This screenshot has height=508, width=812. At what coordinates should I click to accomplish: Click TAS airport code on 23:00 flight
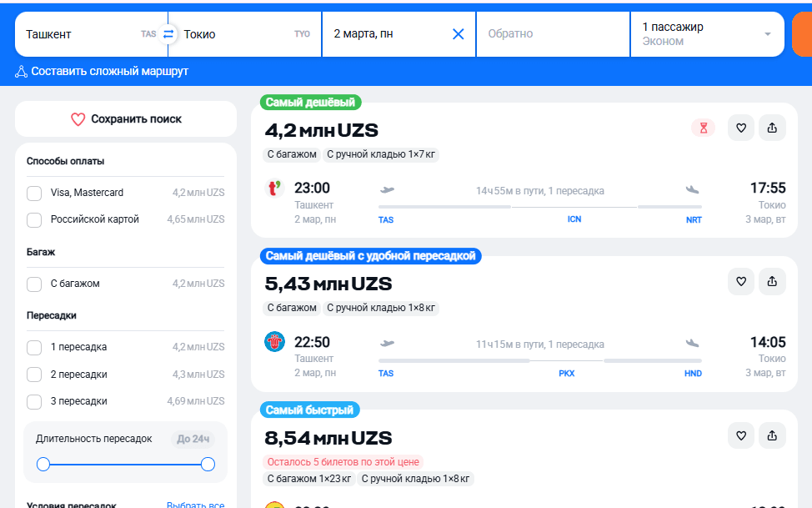(x=386, y=219)
